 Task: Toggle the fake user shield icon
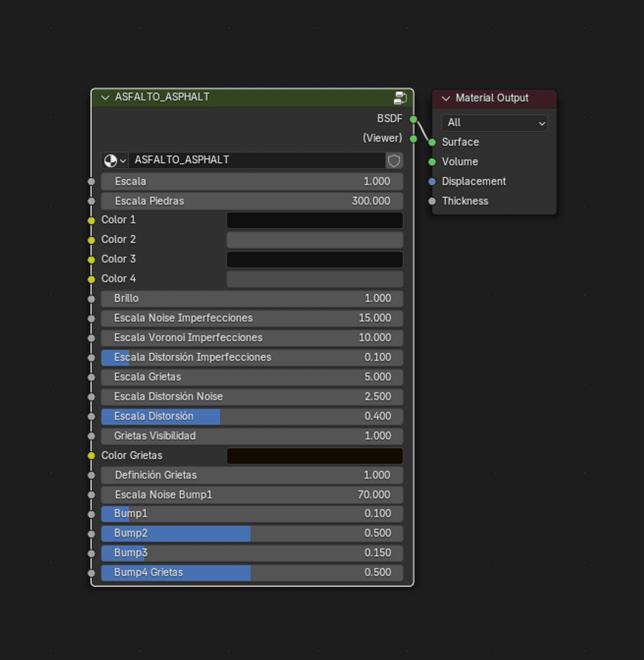pyautogui.click(x=394, y=161)
